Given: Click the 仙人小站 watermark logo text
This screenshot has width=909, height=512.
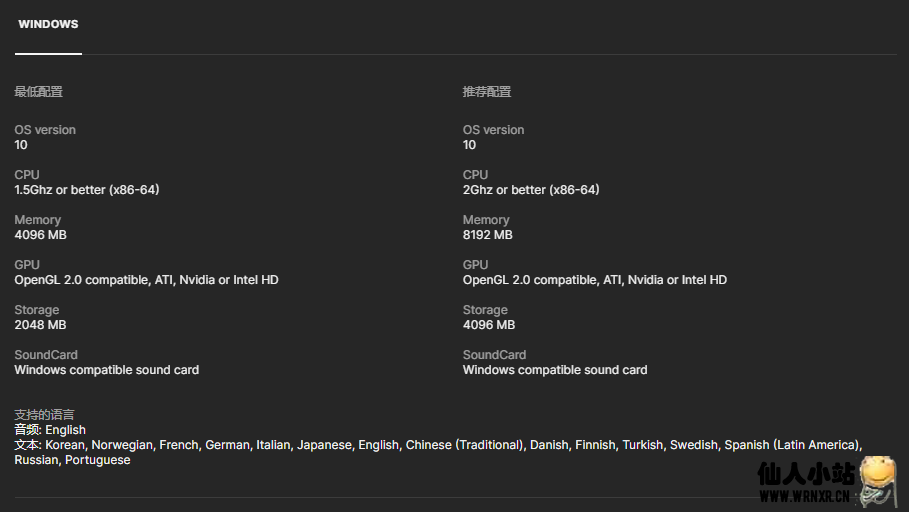Looking at the screenshot, I should (x=805, y=474).
